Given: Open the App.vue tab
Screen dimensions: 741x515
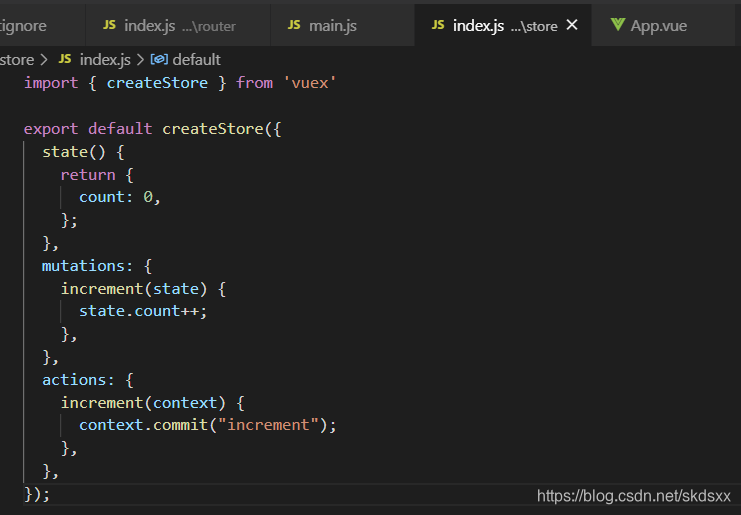Looking at the screenshot, I should 663,26.
